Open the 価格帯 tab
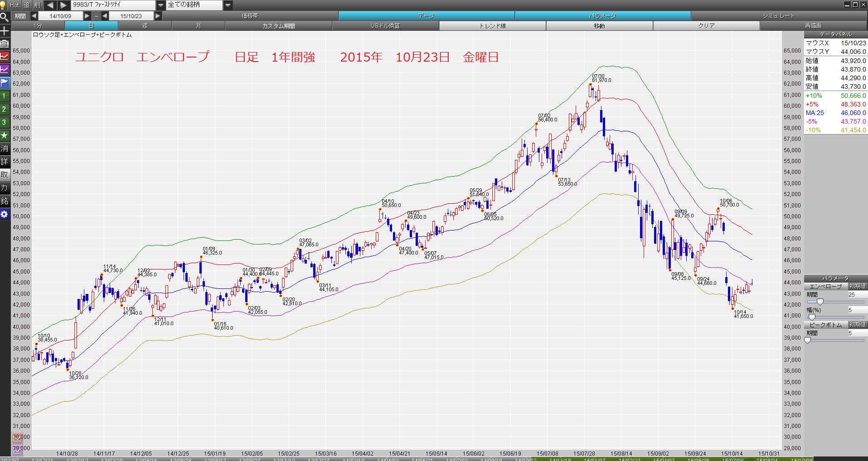The image size is (868, 461). pos(250,16)
